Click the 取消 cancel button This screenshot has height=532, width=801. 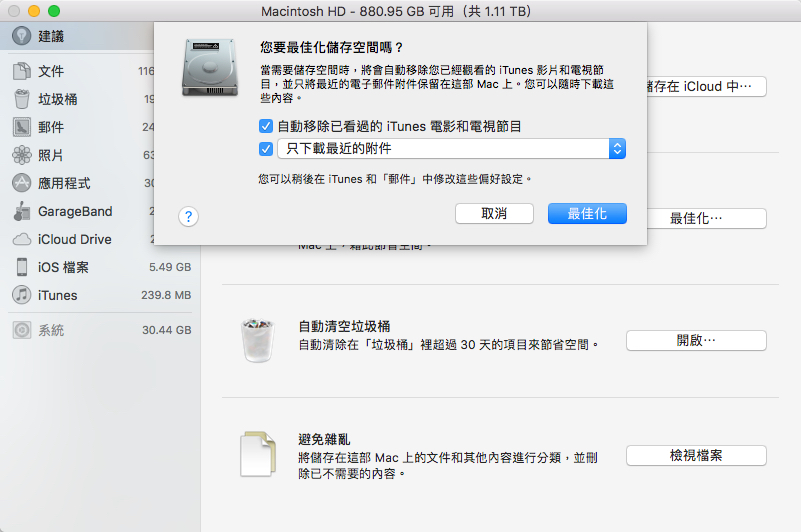tap(494, 214)
